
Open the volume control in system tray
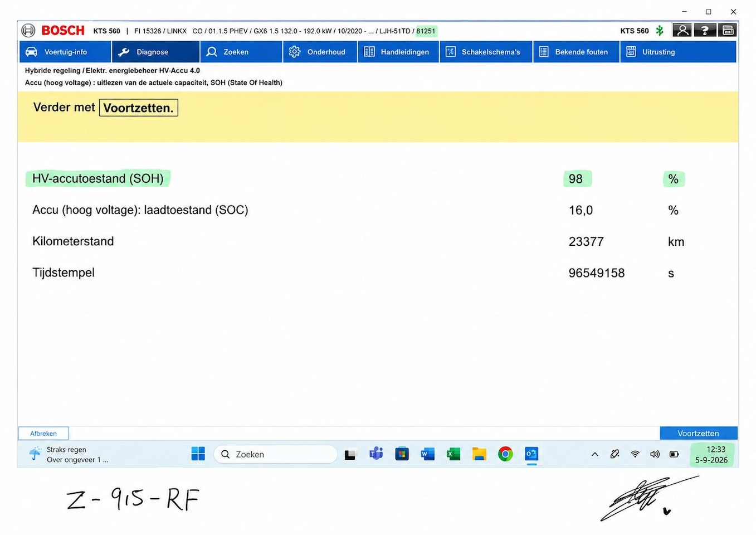click(655, 454)
